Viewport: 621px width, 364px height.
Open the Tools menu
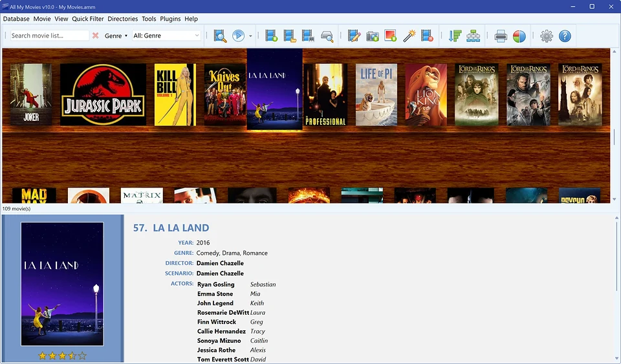[x=149, y=19]
